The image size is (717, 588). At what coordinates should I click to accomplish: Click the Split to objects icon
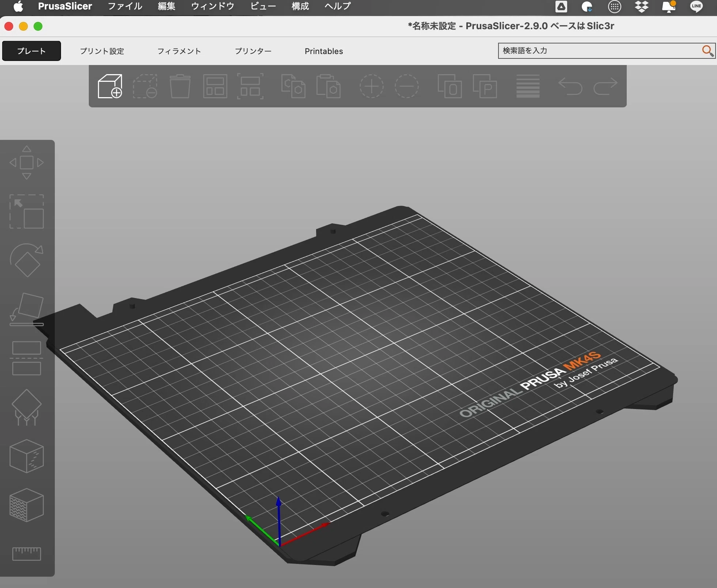tap(449, 86)
